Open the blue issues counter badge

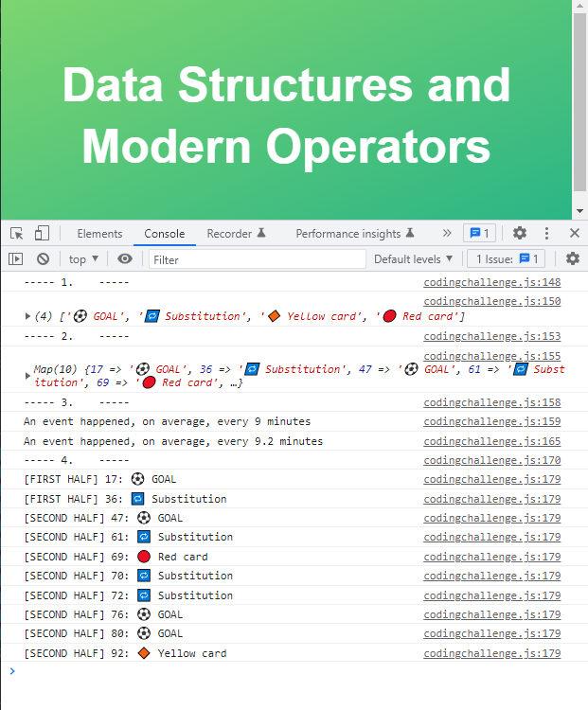tap(479, 233)
